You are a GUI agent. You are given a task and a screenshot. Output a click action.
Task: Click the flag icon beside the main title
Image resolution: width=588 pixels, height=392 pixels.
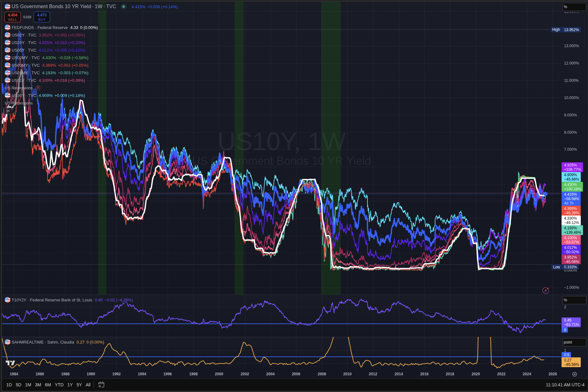tap(8, 6)
